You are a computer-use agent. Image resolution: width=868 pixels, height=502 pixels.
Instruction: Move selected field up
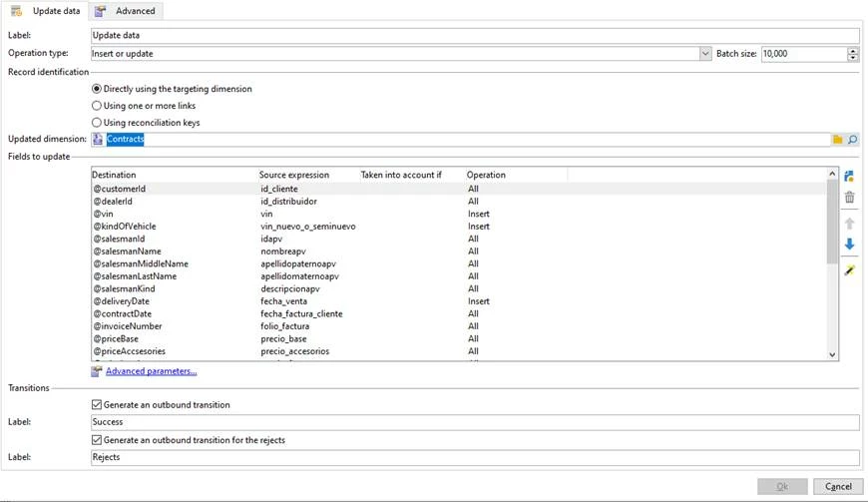tap(849, 224)
